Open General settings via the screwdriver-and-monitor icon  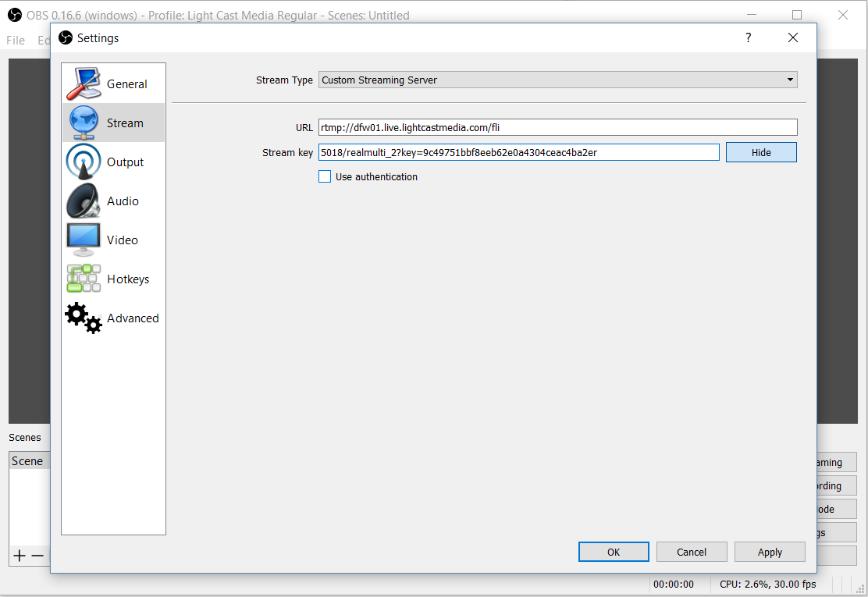click(84, 84)
